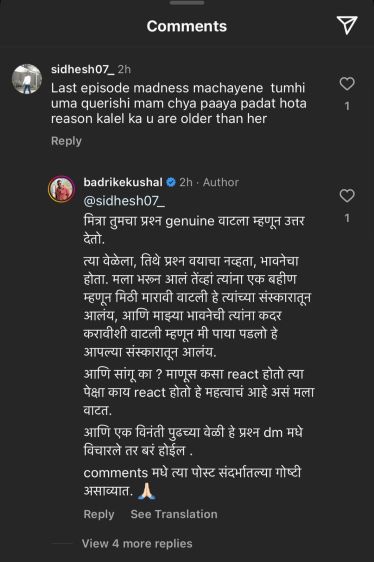Screen dimensions: 374x562
Task: Tap the Author label beside badrikekushal
Action: 221,182
